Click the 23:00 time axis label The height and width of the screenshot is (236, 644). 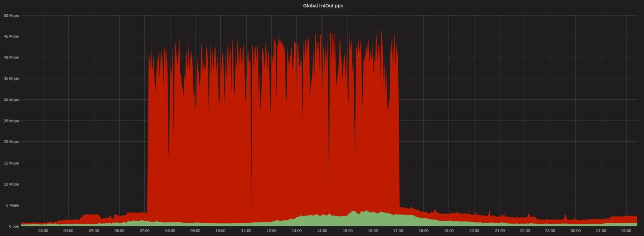pos(550,231)
